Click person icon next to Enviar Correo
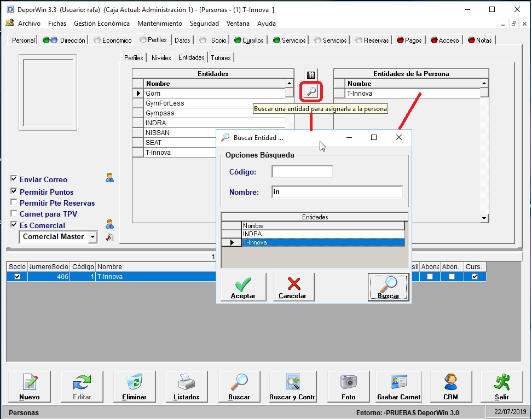The height and width of the screenshot is (419, 532). (x=109, y=178)
